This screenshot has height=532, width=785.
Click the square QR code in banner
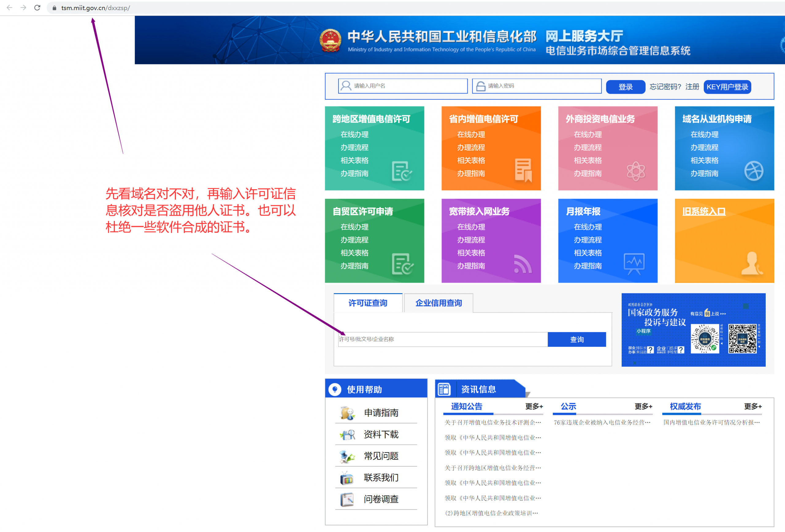(x=742, y=339)
